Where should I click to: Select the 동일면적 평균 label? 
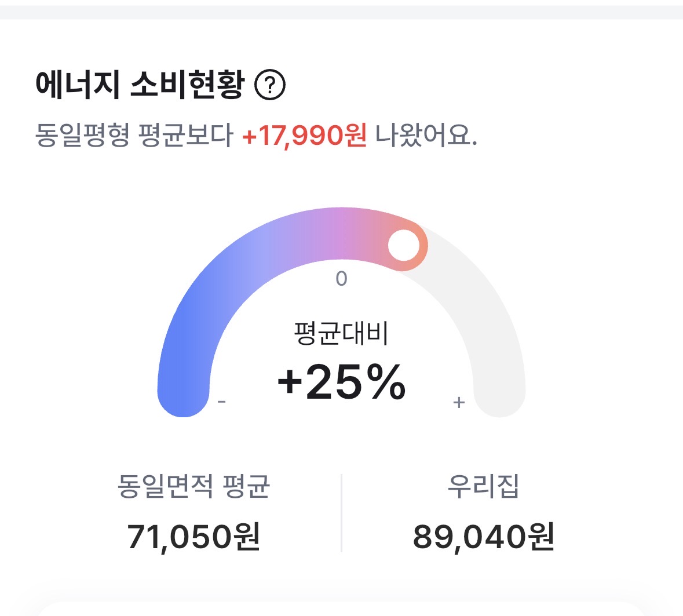[193, 486]
